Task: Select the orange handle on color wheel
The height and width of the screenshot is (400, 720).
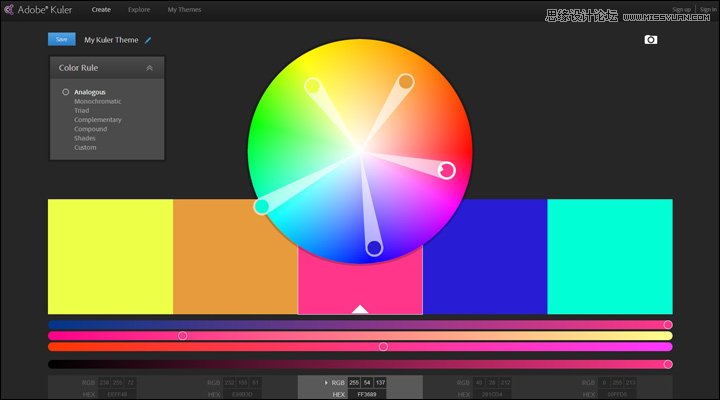Action: 405,82
